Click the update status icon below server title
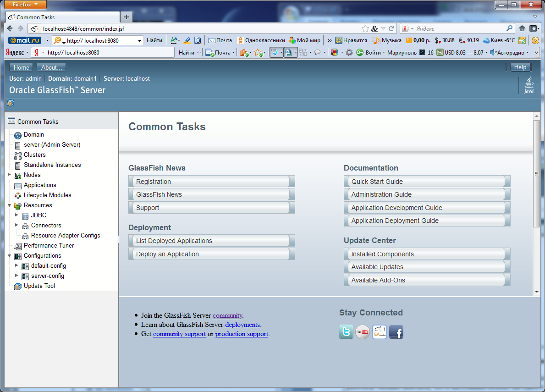545x392 pixels. tap(11, 103)
